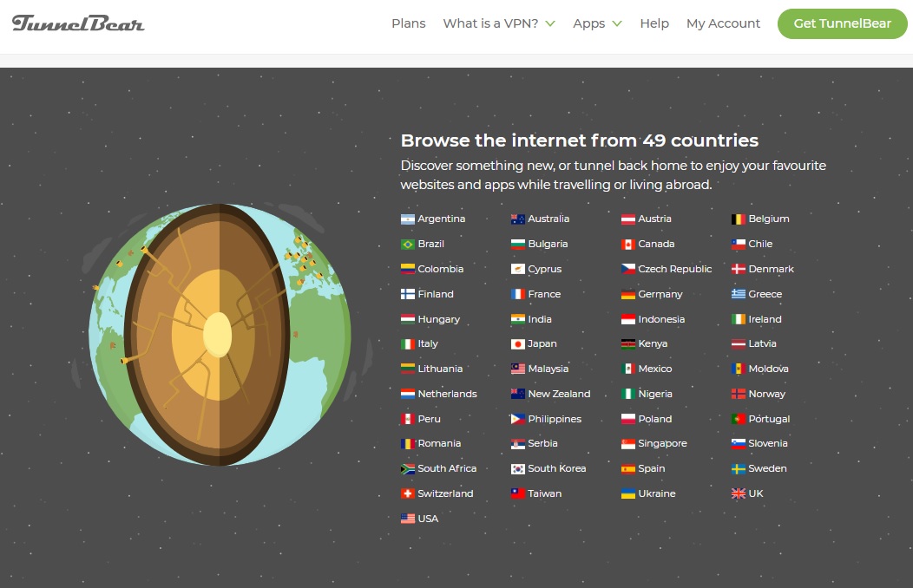
Task: Click the 'Serbia' country name
Action: click(x=542, y=444)
